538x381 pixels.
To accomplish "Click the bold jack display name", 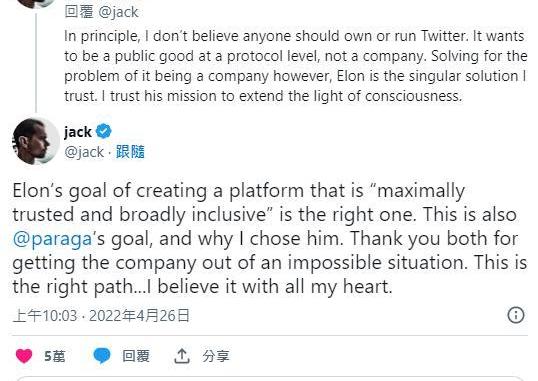I will pos(78,132).
